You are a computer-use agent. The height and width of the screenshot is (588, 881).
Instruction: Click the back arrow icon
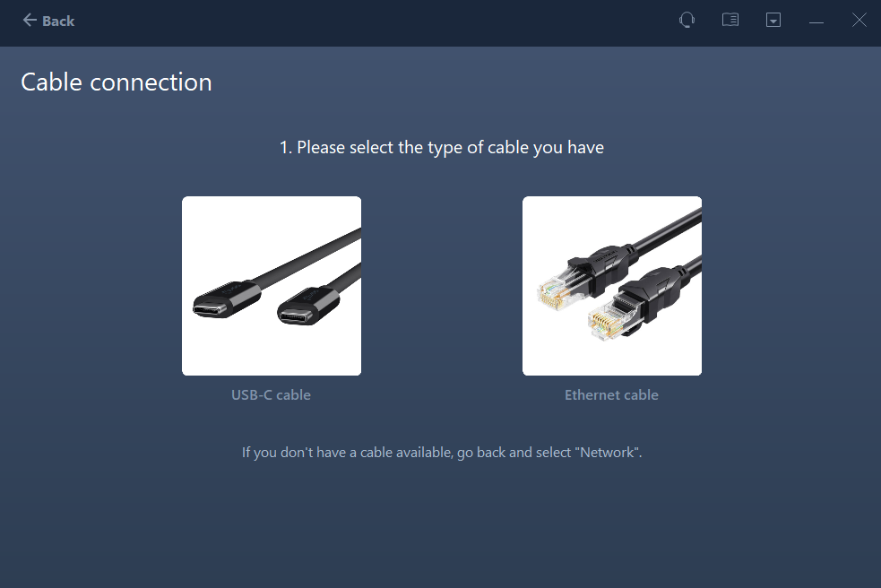pyautogui.click(x=30, y=20)
